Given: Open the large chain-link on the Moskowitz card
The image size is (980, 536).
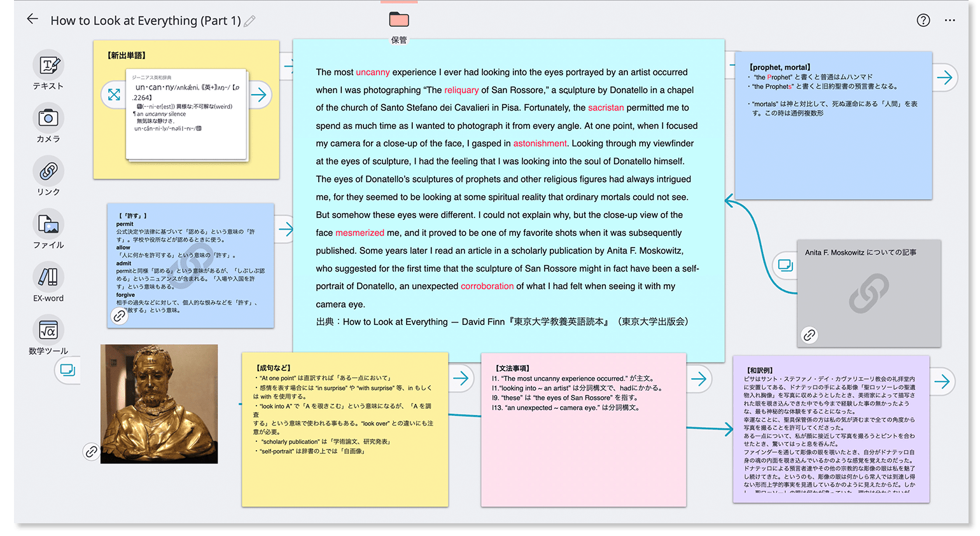Looking at the screenshot, I should coord(869,293).
